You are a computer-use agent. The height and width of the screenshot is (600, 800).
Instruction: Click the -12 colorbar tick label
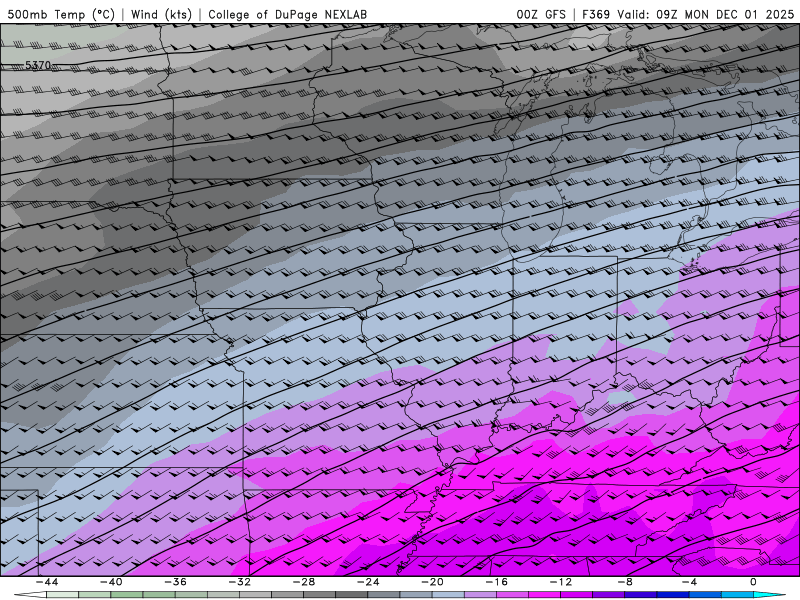pos(561,582)
